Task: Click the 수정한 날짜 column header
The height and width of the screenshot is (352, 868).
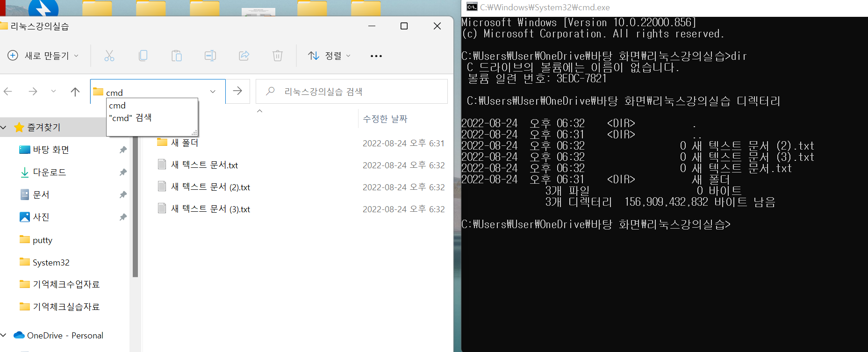Action: pyautogui.click(x=385, y=119)
